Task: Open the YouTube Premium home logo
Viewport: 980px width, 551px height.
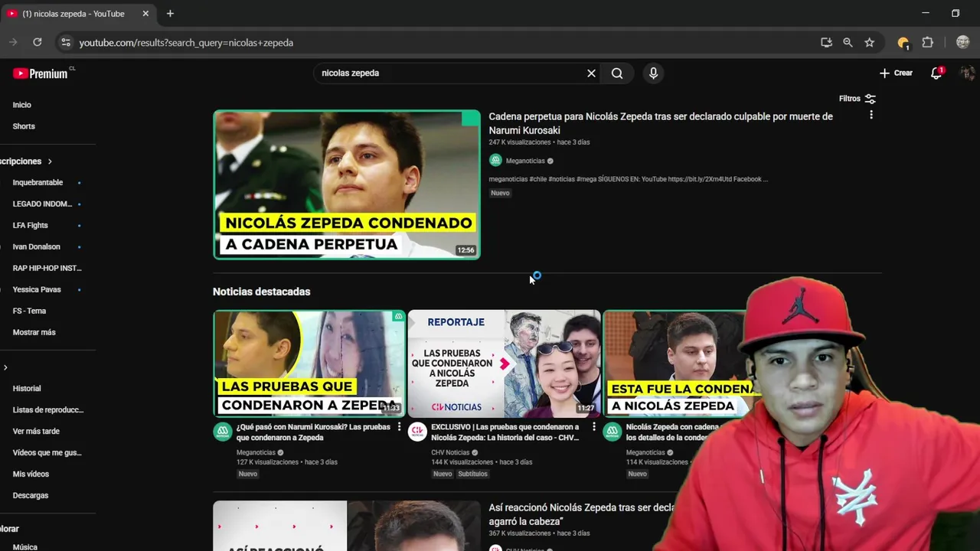Action: click(x=40, y=73)
